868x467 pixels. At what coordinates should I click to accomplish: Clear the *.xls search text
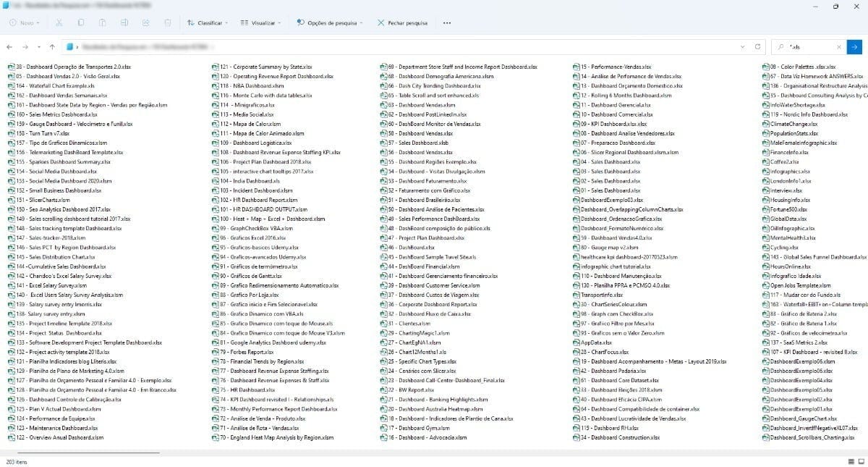838,46
